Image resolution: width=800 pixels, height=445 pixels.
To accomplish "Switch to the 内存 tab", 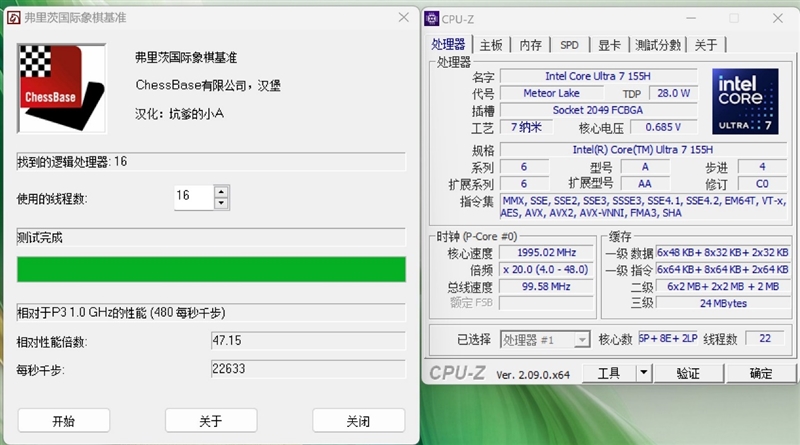I will coord(531,45).
